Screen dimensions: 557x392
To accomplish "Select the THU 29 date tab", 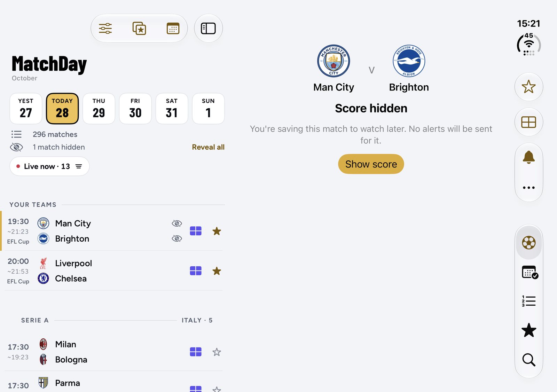I will tap(99, 108).
